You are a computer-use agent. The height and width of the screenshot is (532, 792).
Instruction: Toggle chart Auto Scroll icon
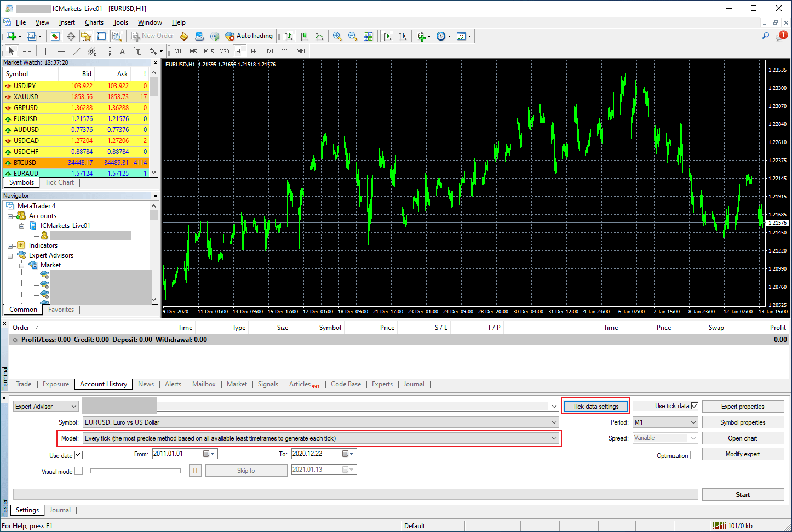coord(387,36)
